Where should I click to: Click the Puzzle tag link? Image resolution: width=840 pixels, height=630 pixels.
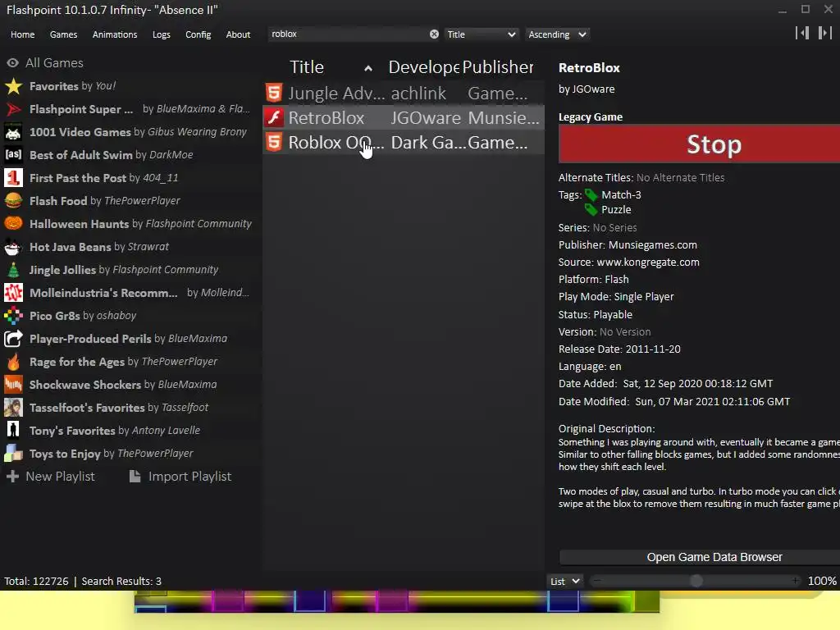tap(616, 209)
